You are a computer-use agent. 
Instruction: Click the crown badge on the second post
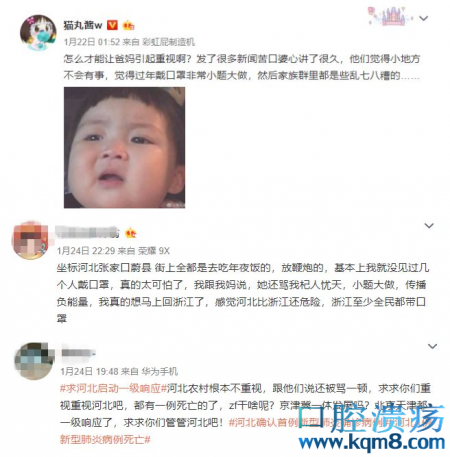tap(131, 233)
